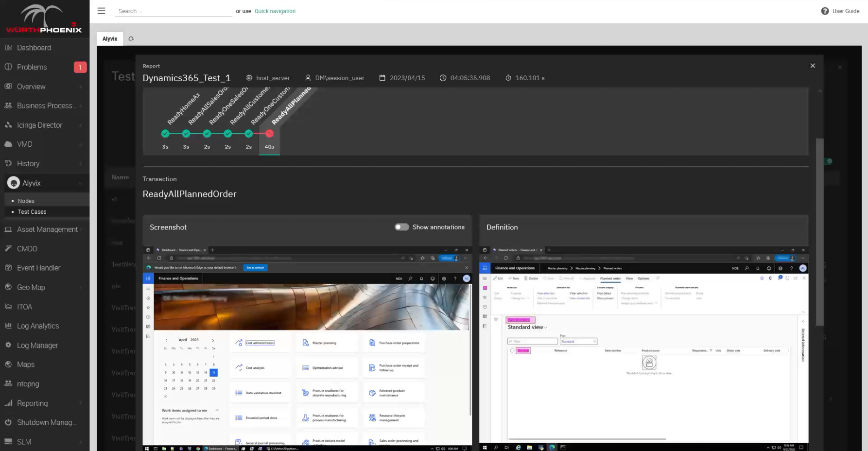Open the Nodes submenu item
The width and height of the screenshot is (868, 451).
pyautogui.click(x=26, y=201)
